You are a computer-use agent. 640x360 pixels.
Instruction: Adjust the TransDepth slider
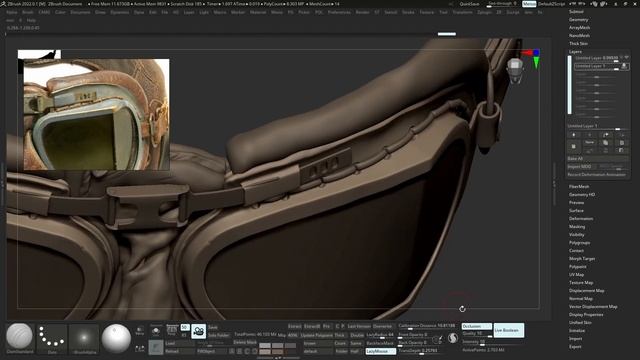tap(418, 351)
